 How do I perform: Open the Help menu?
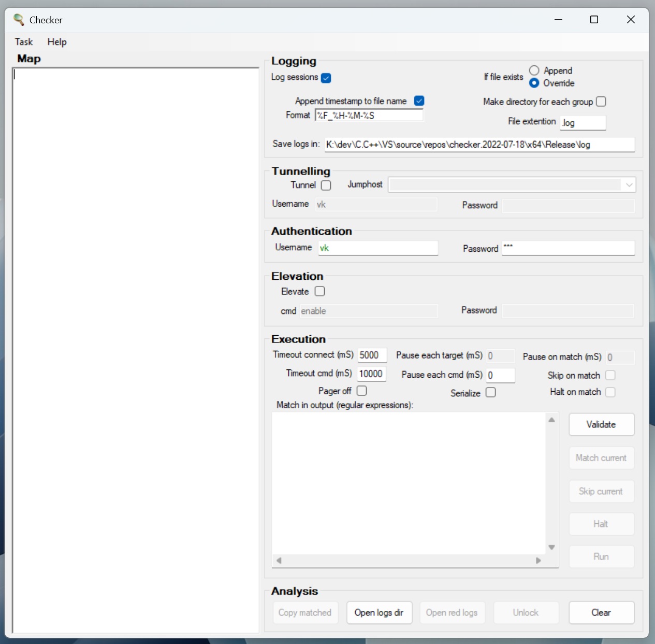click(x=57, y=42)
